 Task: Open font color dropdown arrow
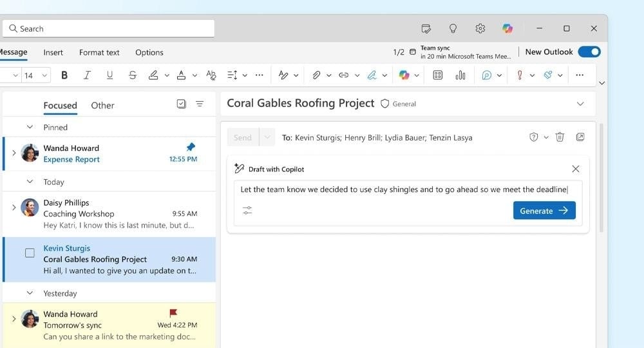click(x=194, y=75)
